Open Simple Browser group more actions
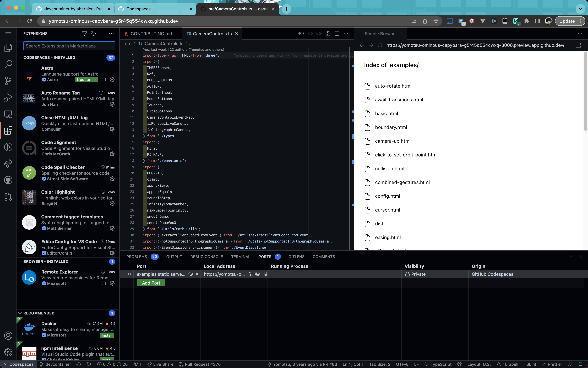Screen dimensions: 588x368 (x=580, y=34)
